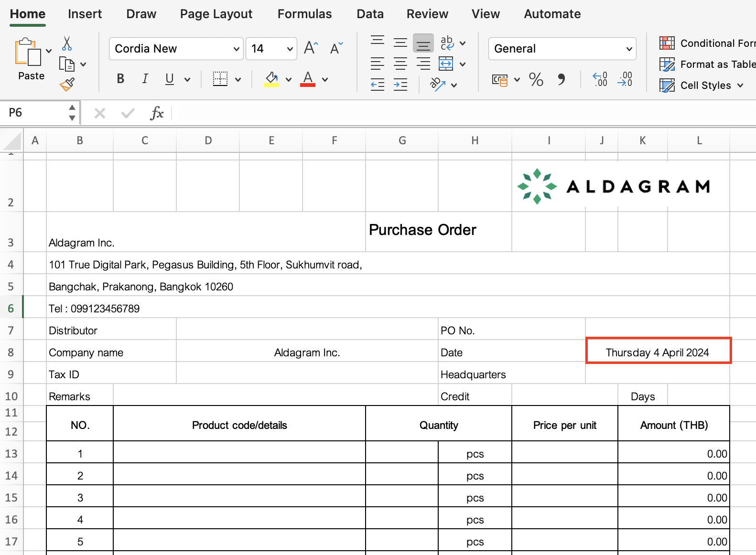Switch to the Page Layout tab
The width and height of the screenshot is (756, 555).
point(216,14)
